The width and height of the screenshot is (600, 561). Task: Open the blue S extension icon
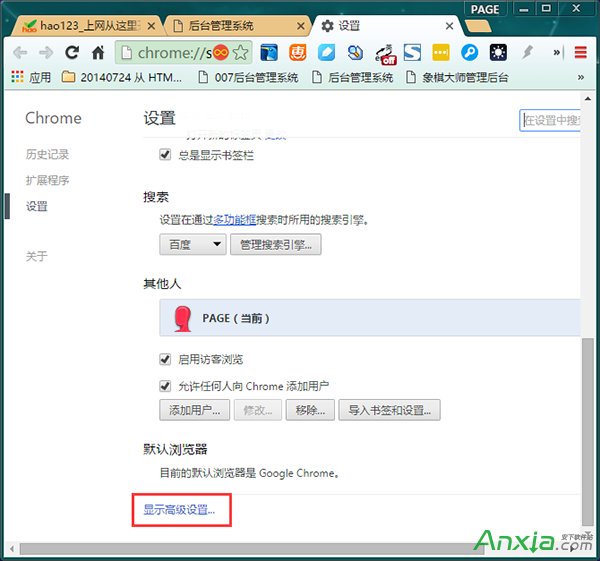point(412,52)
